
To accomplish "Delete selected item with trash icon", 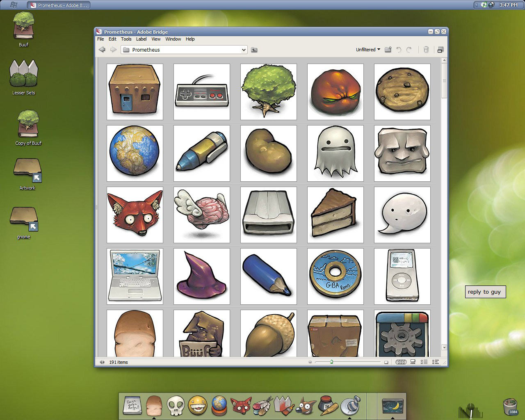I will tap(426, 50).
